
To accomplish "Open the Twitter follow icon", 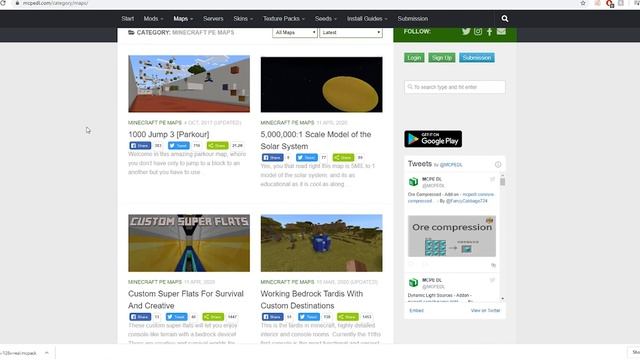I will point(466,31).
